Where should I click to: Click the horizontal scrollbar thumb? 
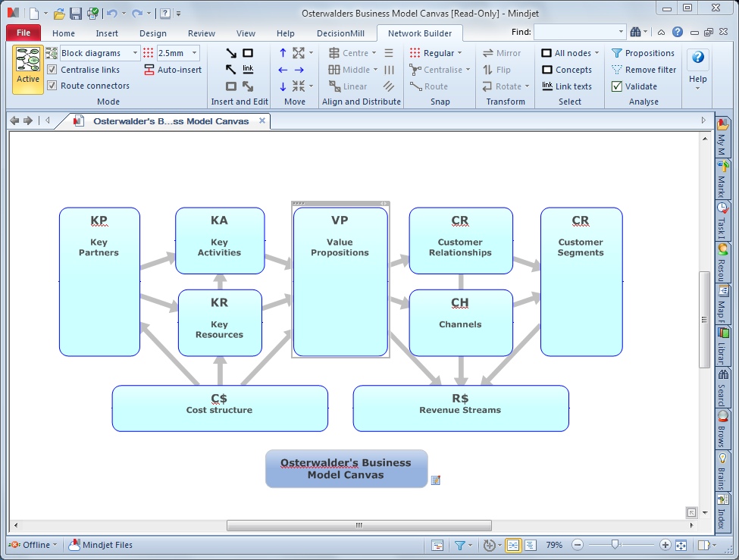[359, 525]
